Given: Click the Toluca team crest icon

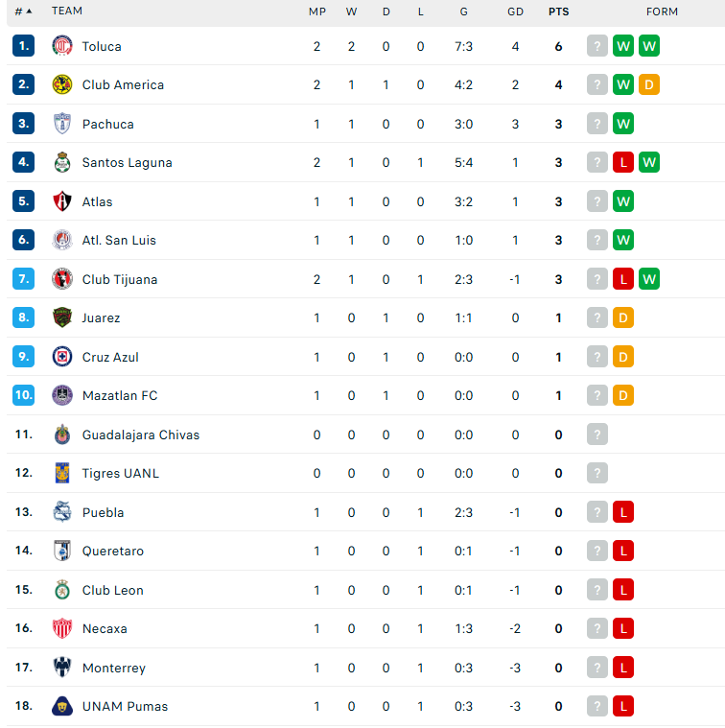Looking at the screenshot, I should [62, 46].
